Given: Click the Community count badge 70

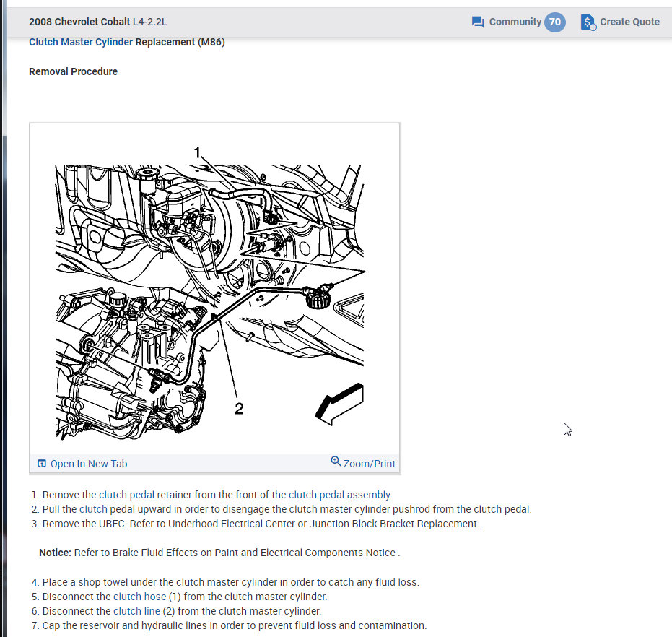Looking at the screenshot, I should [554, 22].
